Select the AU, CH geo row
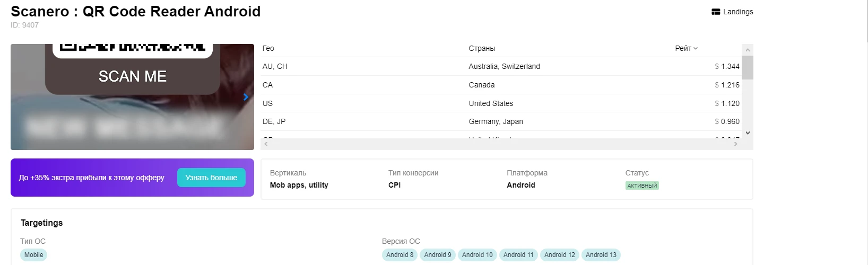The image size is (868, 265). [x=501, y=66]
